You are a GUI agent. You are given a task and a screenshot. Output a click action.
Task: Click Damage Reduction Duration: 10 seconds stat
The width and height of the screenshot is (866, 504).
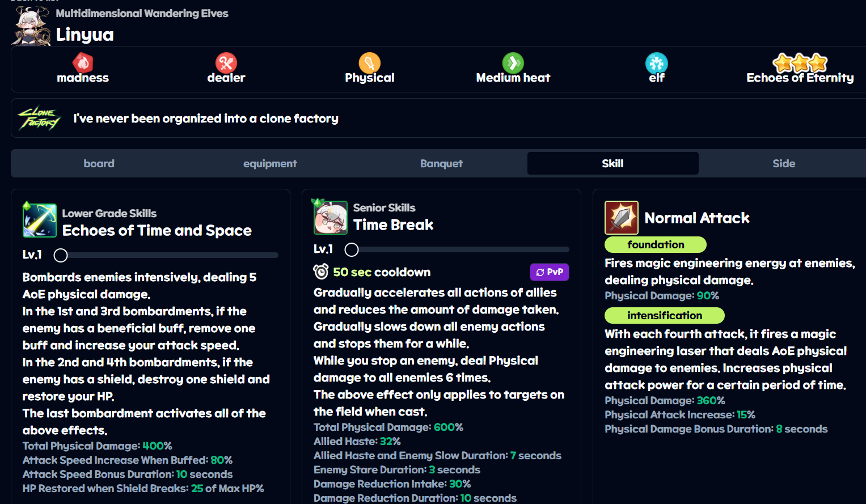coord(415,498)
